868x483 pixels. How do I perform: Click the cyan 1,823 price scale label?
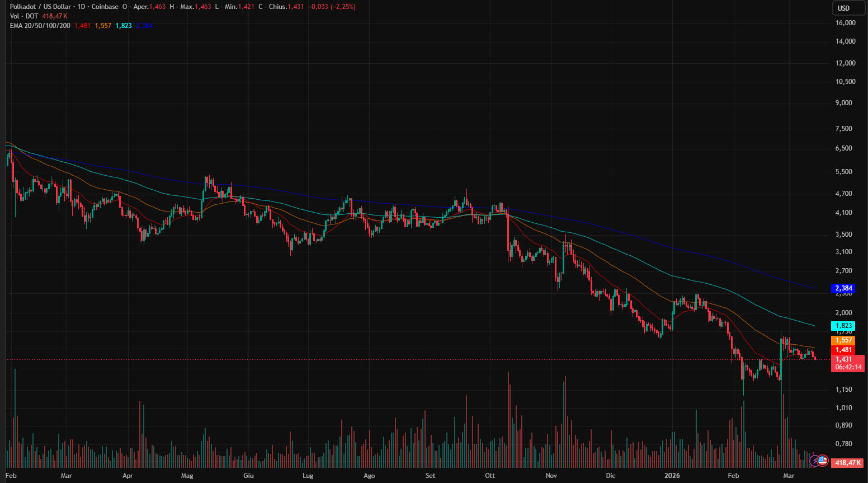(843, 326)
